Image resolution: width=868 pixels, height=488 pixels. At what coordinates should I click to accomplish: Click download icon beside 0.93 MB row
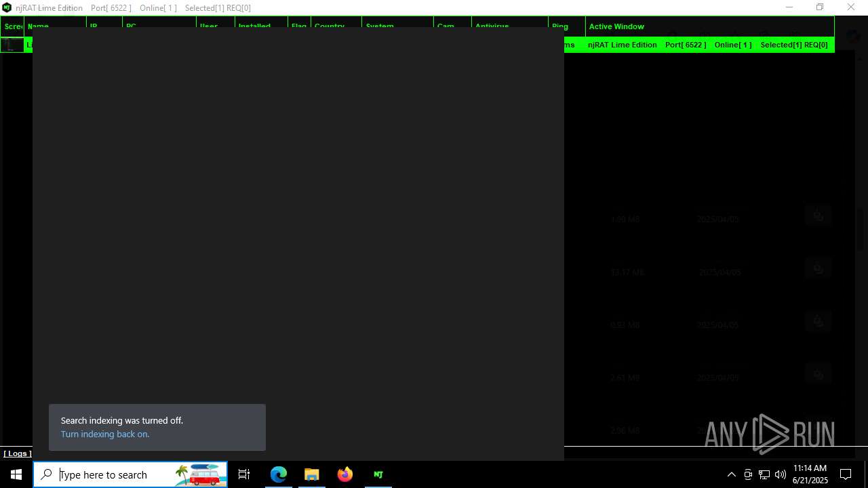pos(818,322)
